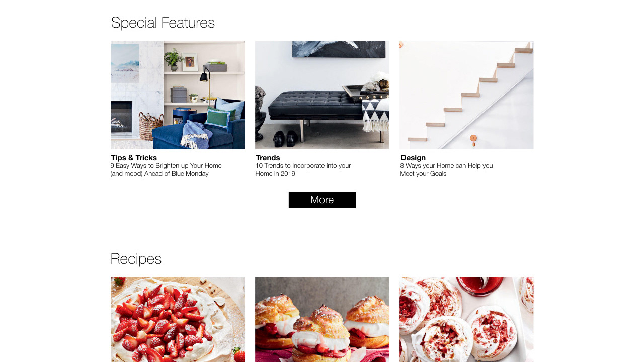Screen dimensions: 644x362
Task: Open the Trends black daybed image
Action: pos(322,95)
